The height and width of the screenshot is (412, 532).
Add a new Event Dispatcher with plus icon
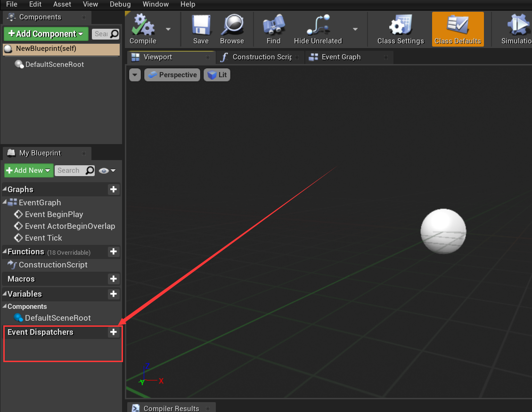tap(114, 332)
